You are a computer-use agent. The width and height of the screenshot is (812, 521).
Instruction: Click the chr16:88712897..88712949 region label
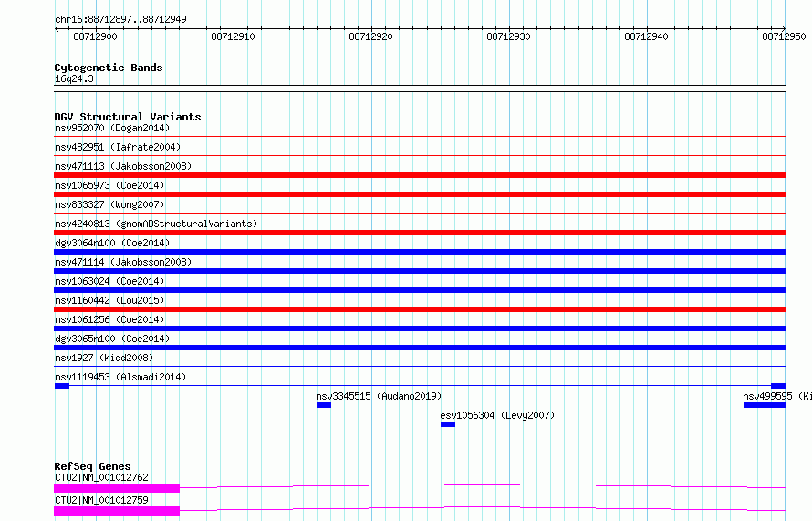click(120, 19)
